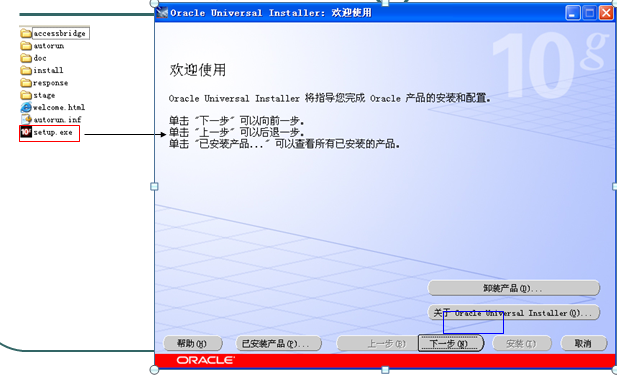
Task: Click the disabled 上一步(B) back button
Action: (377, 344)
